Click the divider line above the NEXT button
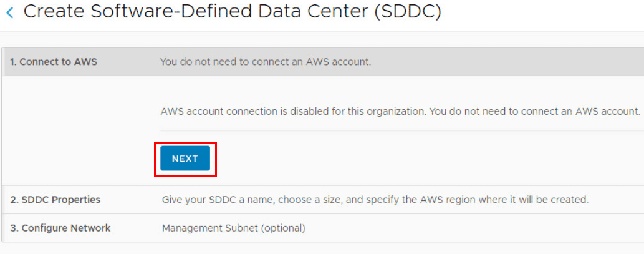644x254 pixels. [399, 131]
